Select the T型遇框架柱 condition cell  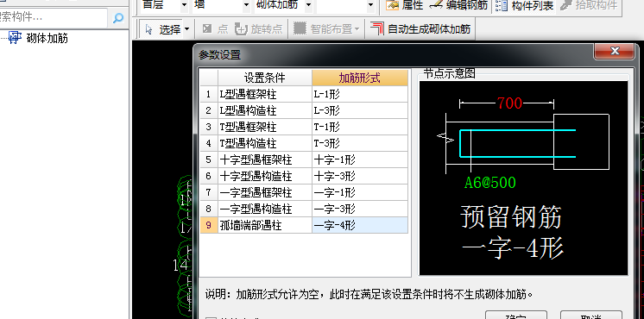point(265,127)
